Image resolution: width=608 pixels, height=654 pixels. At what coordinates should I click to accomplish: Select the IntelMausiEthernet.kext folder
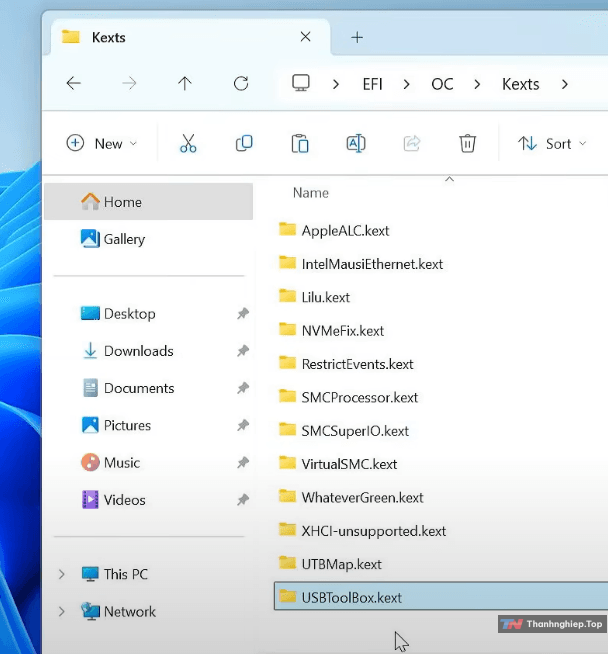point(361,264)
